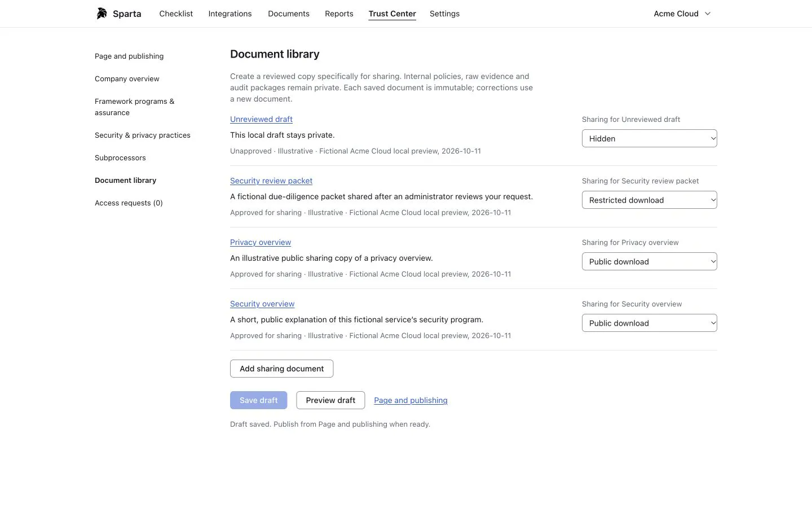Open the Integrations tab
This screenshot has height=508, width=812.
click(230, 14)
